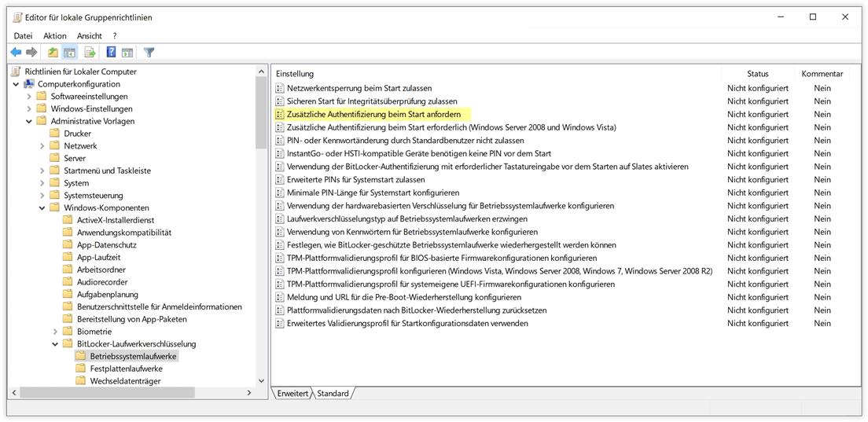Switch to the Standard tab
Screen dimensions: 868x422
333,393
